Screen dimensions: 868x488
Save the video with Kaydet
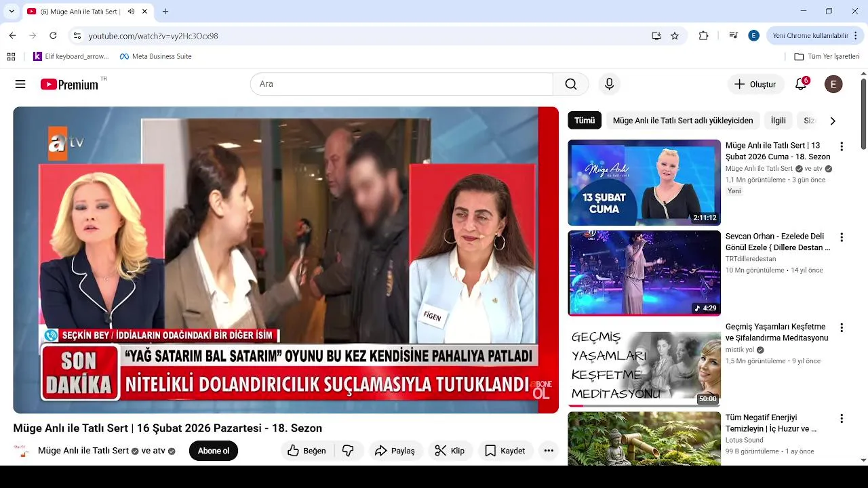[505, 451]
